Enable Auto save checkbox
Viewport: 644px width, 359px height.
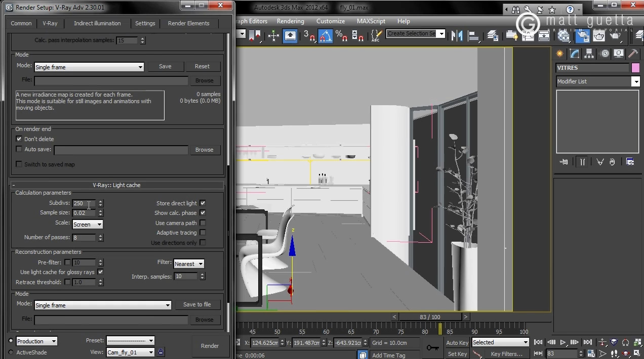click(19, 149)
